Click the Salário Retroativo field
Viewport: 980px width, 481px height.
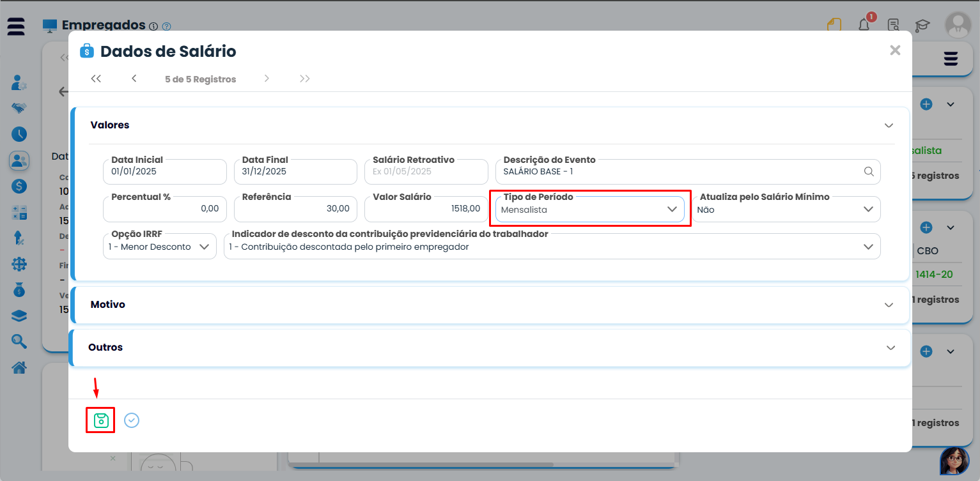426,172
